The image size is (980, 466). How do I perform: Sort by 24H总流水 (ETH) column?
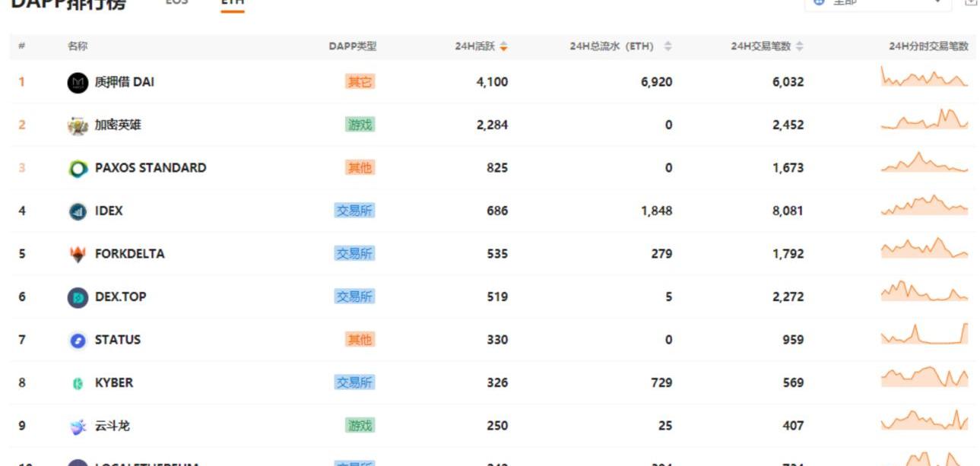point(668,46)
